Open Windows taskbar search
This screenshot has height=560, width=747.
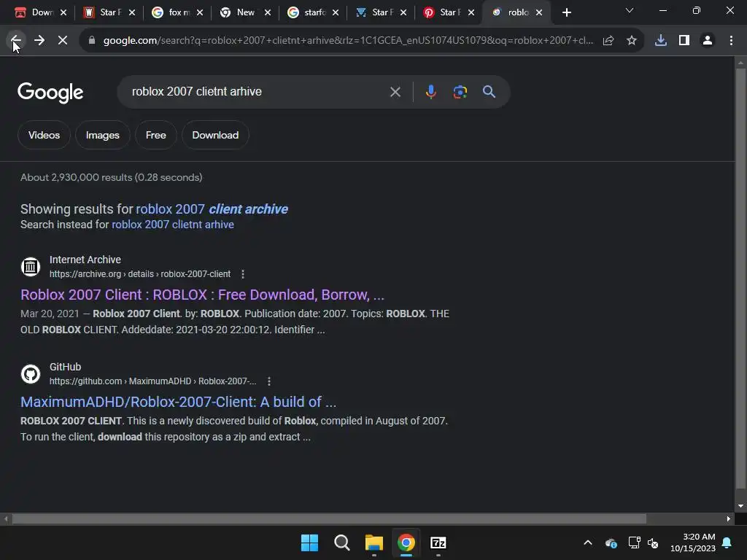coord(342,542)
